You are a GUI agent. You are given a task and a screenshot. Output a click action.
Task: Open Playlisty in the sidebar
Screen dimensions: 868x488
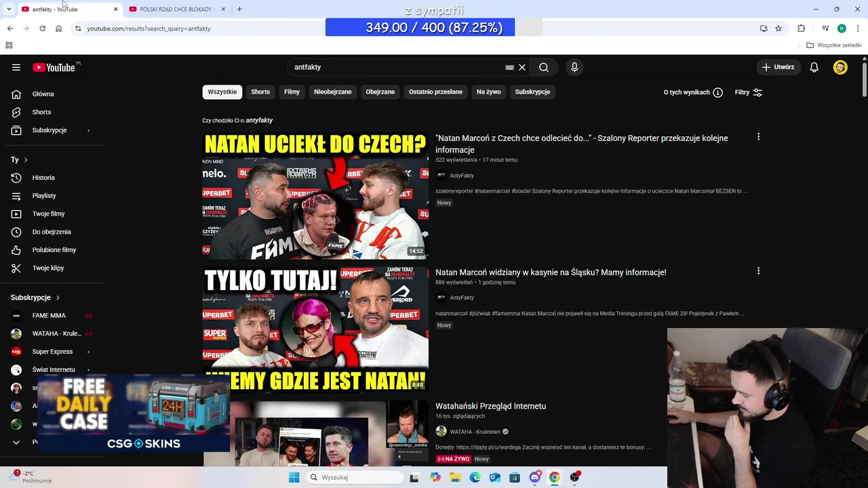pyautogui.click(x=54, y=196)
